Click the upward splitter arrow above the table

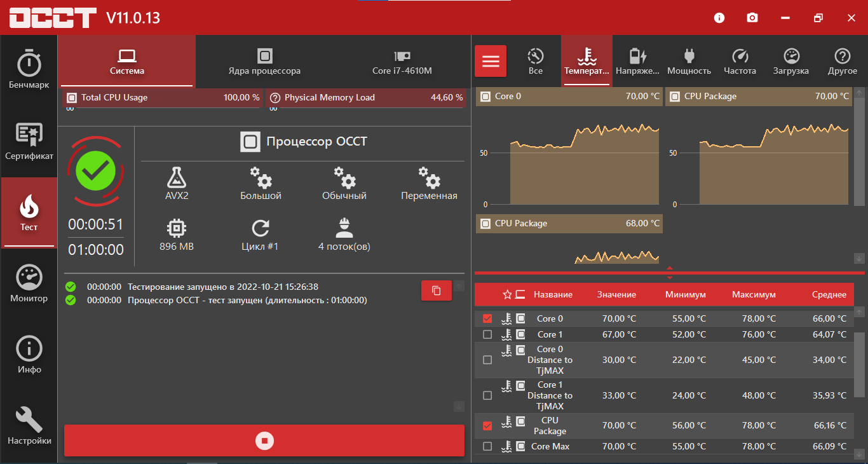(670, 268)
